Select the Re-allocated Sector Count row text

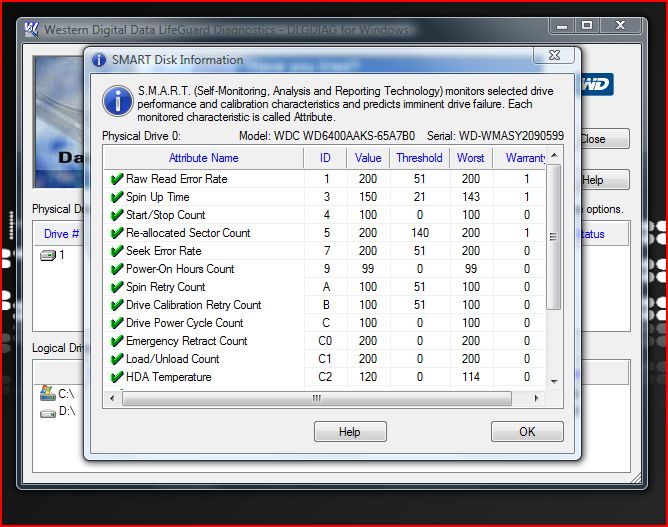pos(188,233)
